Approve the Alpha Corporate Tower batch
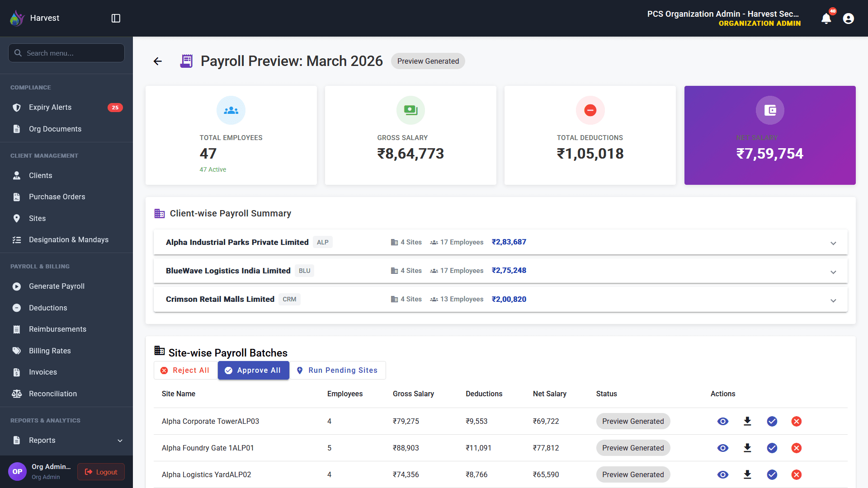The height and width of the screenshot is (488, 868). [772, 421]
